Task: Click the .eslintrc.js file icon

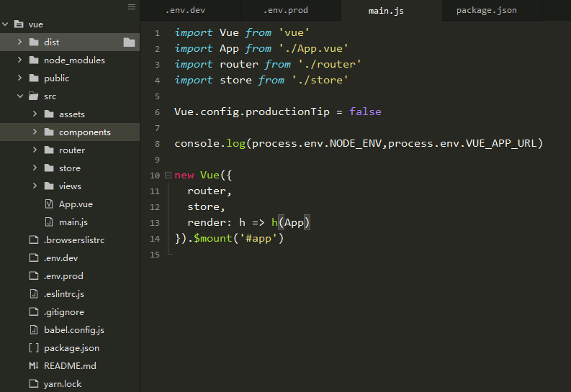Action: click(34, 293)
